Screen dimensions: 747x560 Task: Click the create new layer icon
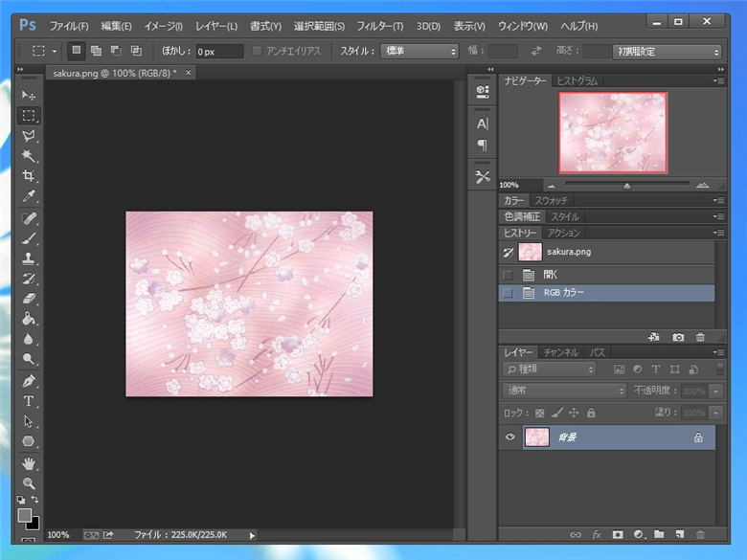679,534
